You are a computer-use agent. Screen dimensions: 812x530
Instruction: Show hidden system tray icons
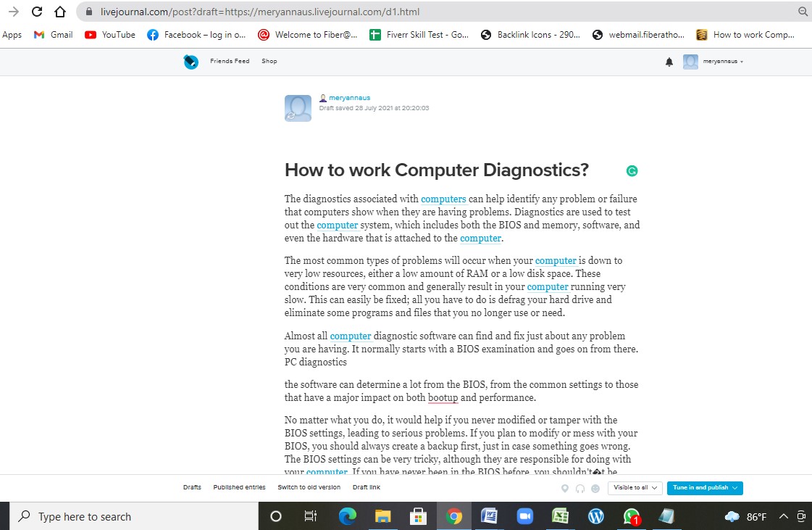(x=784, y=516)
